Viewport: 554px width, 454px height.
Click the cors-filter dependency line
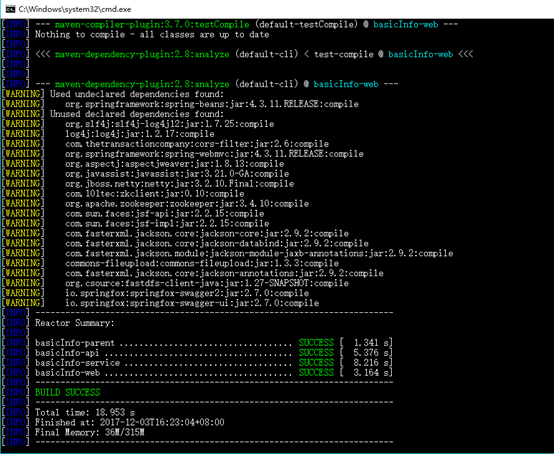[x=197, y=144]
